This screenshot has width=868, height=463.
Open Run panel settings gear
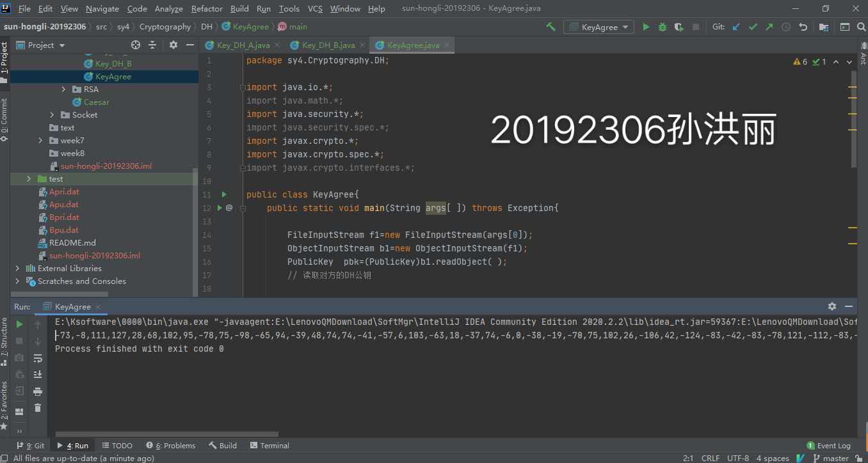(832, 306)
